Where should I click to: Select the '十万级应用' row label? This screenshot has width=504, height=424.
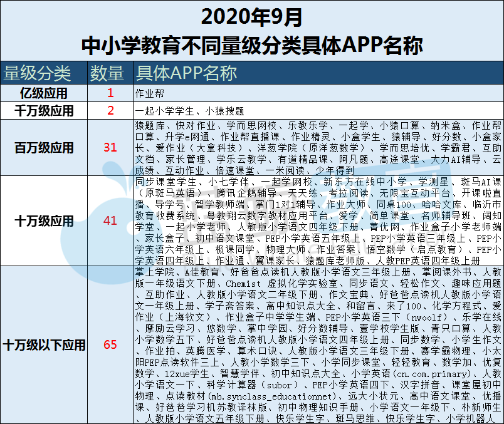[x=44, y=221]
